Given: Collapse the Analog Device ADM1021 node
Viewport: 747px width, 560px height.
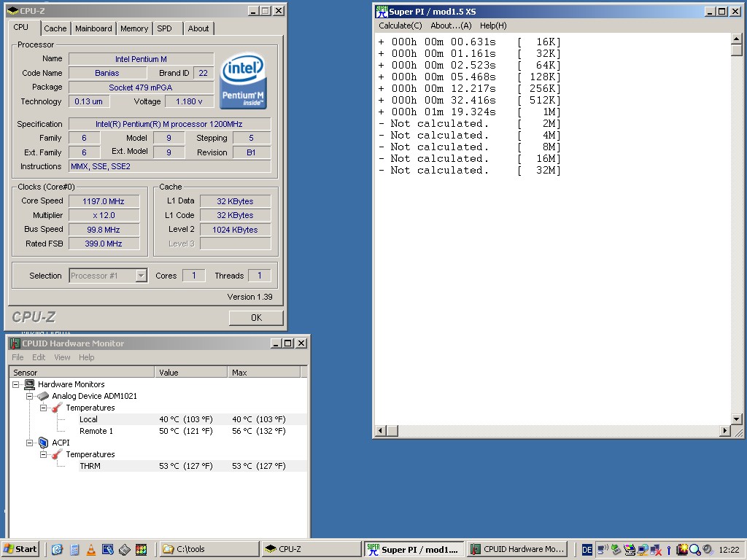Looking at the screenshot, I should 29,396.
